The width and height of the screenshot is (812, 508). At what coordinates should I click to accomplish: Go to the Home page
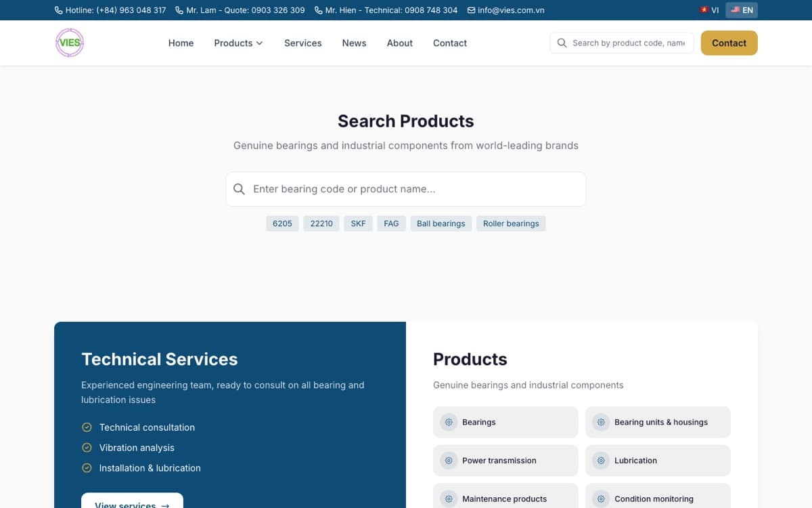point(181,43)
